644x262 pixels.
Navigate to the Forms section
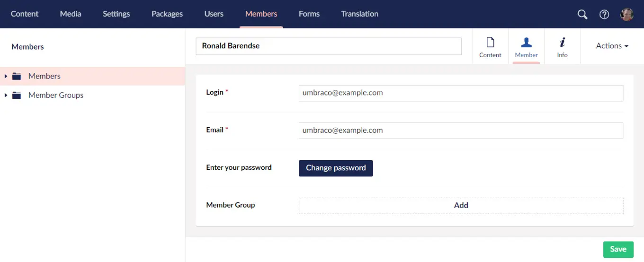tap(309, 14)
